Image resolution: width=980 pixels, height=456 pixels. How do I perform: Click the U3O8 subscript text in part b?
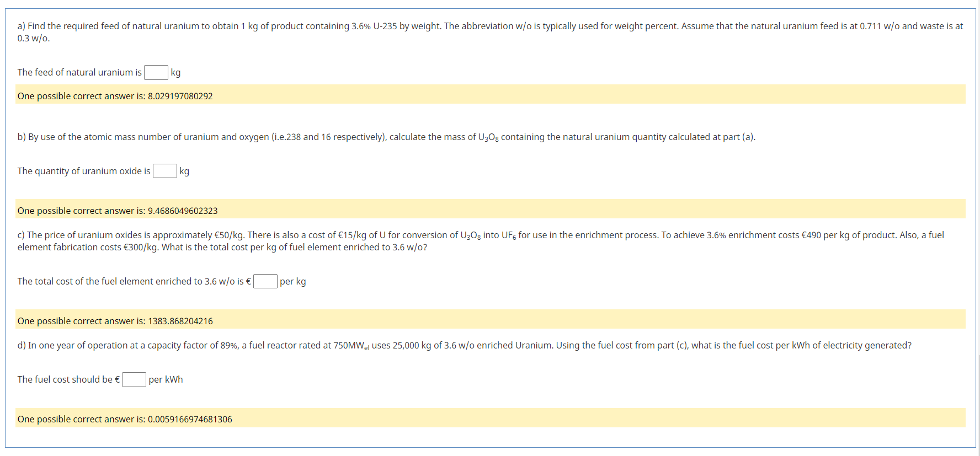488,137
